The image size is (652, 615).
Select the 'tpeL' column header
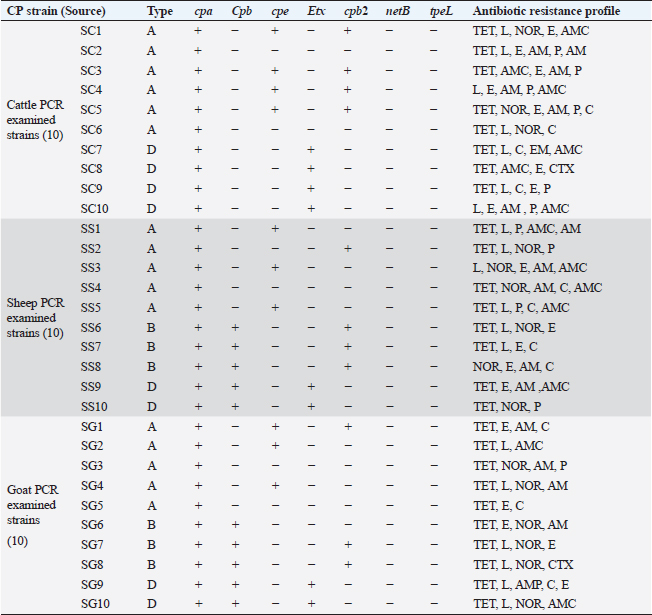441,11
